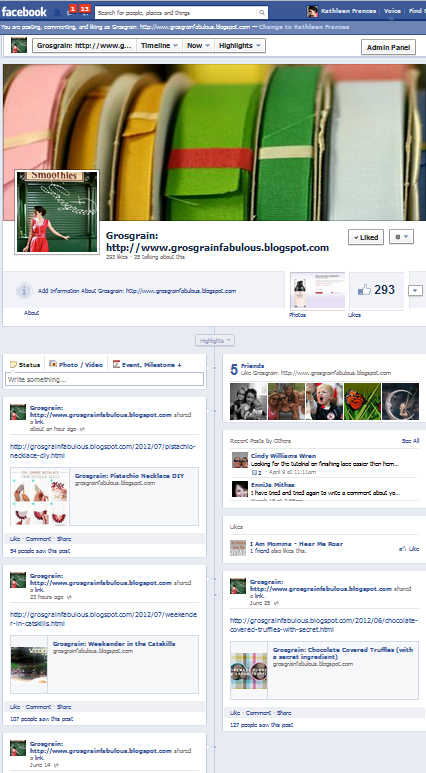The width and height of the screenshot is (426, 773).
Task: Click See All in Recent Posts by Others
Action: click(x=410, y=441)
